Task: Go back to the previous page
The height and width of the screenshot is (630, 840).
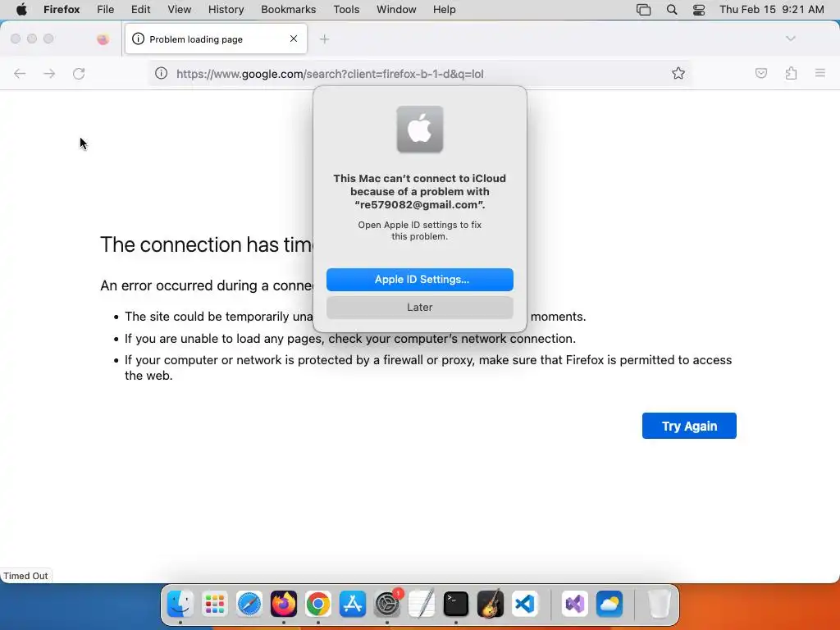Action: tap(20, 74)
